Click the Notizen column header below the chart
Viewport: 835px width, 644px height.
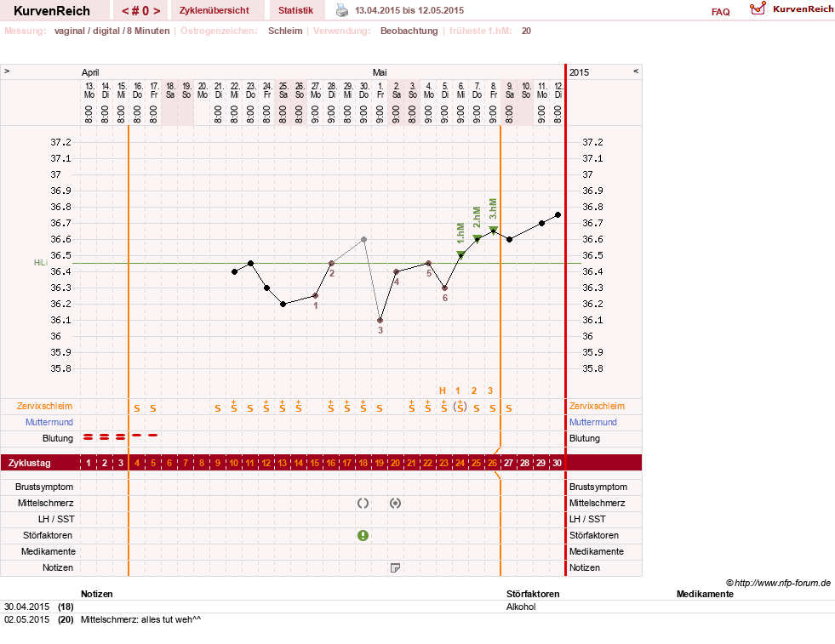click(x=96, y=594)
